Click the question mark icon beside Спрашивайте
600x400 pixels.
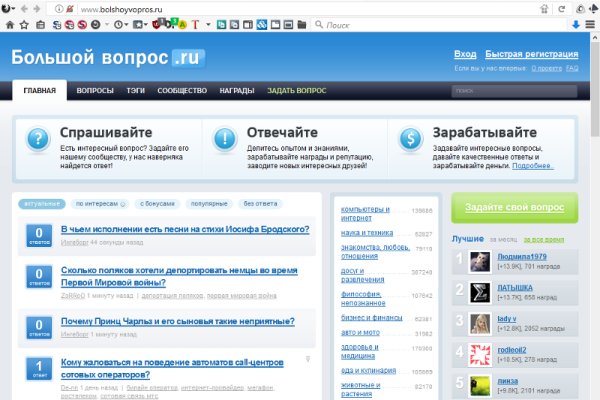click(x=37, y=140)
